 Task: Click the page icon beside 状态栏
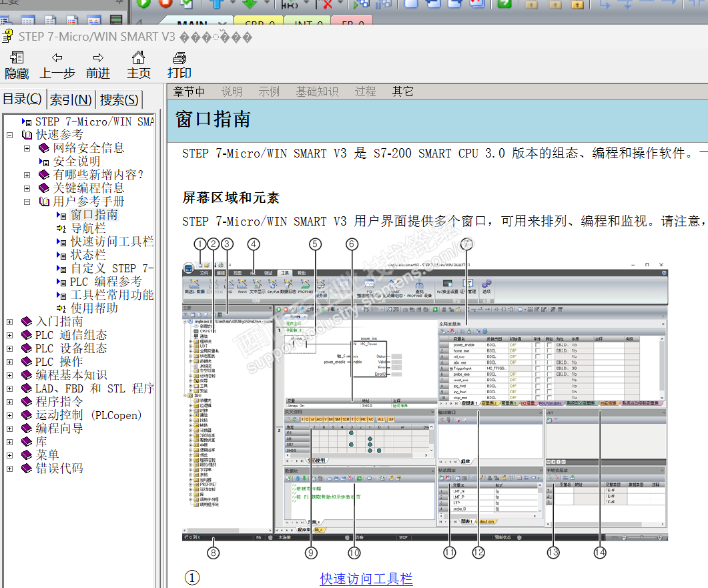[61, 255]
